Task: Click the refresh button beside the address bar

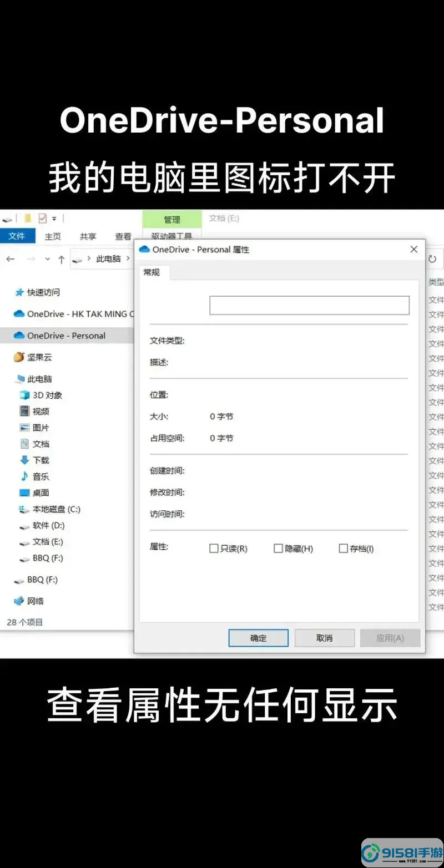Action: [432, 259]
